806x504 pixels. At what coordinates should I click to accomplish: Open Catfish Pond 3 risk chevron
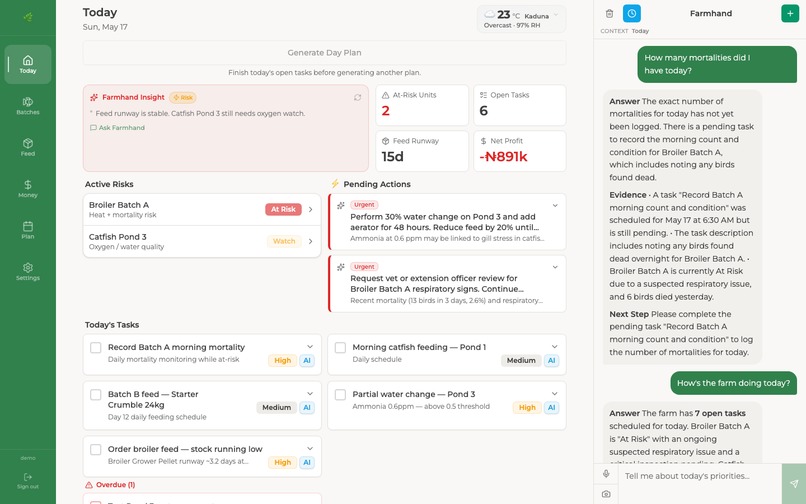click(310, 241)
